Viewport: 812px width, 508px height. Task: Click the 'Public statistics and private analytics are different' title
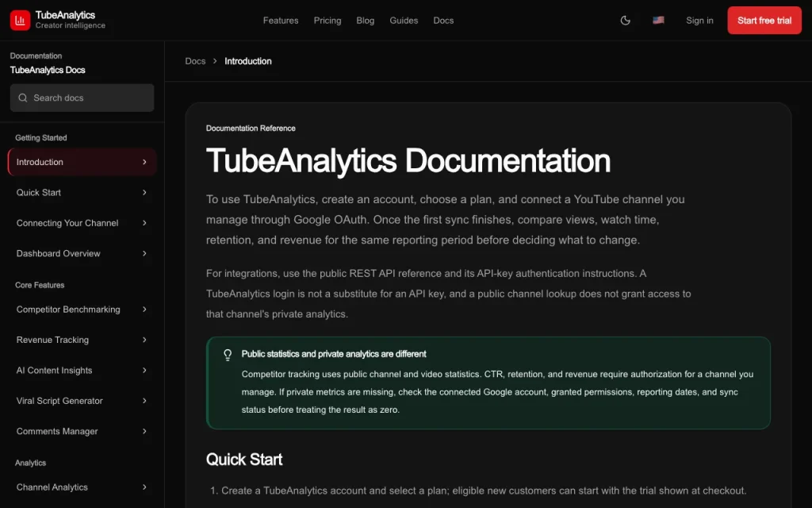pyautogui.click(x=334, y=354)
